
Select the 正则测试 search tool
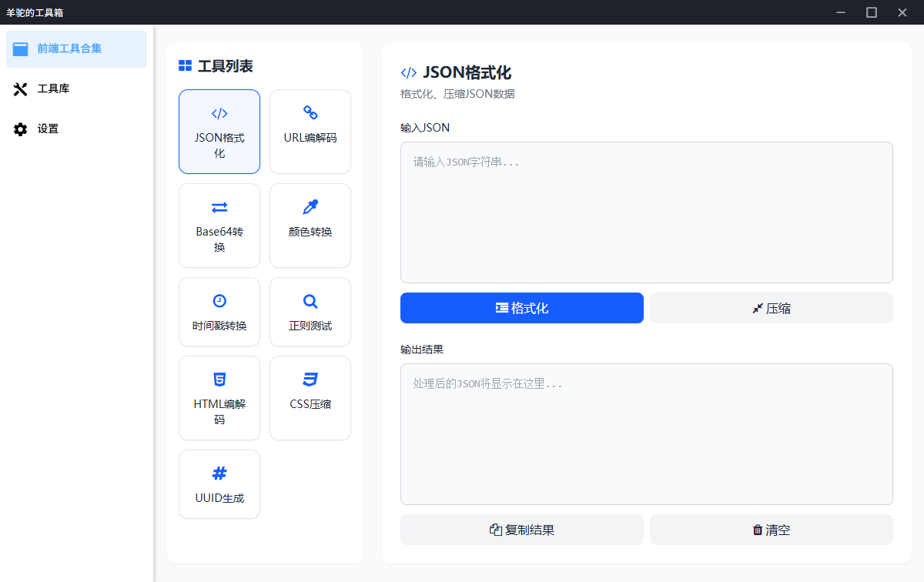tap(310, 312)
